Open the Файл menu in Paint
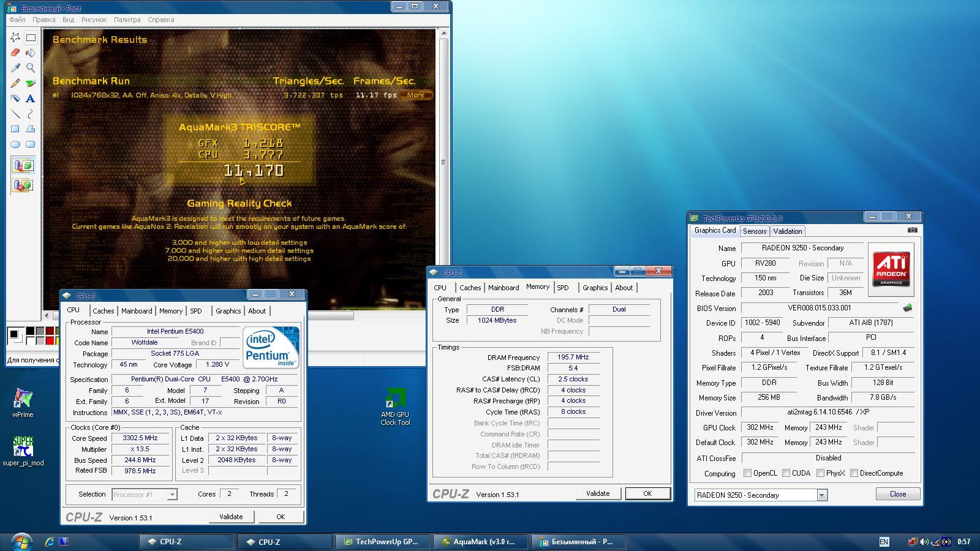 tap(17, 20)
